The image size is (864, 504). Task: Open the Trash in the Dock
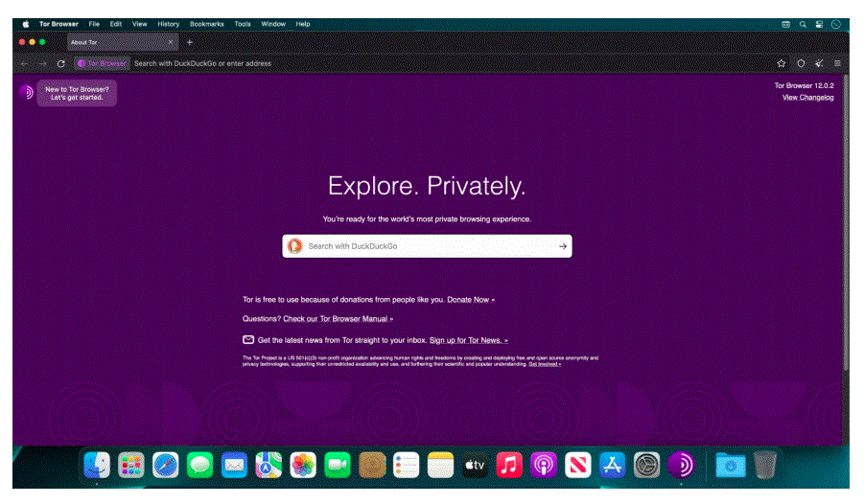click(x=765, y=466)
